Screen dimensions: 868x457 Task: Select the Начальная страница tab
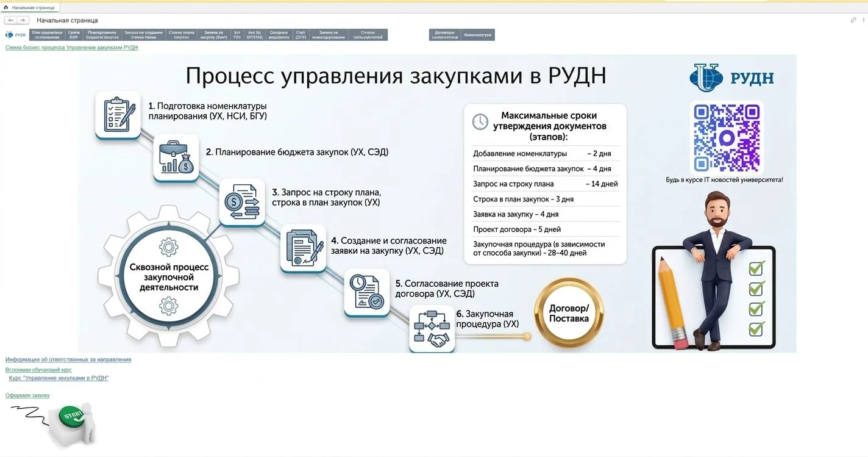pyautogui.click(x=29, y=7)
